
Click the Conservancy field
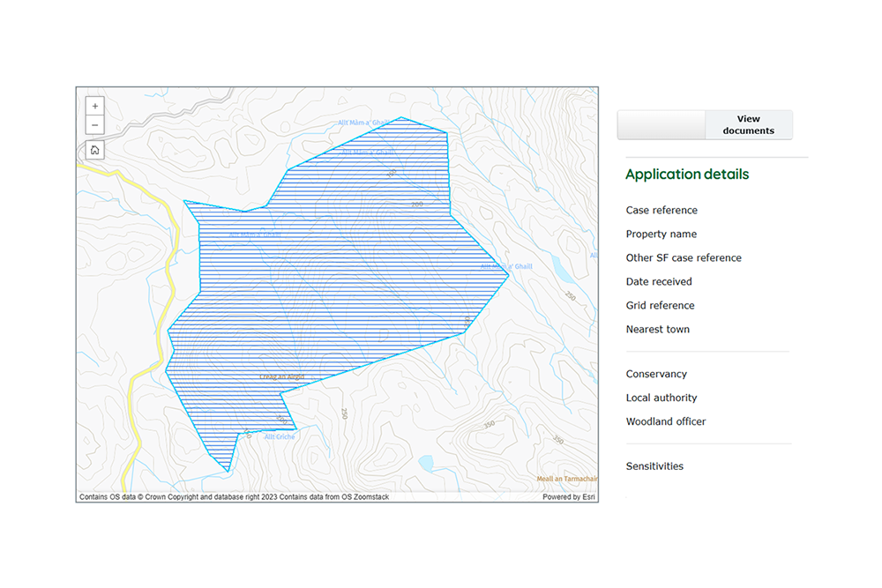coord(656,374)
